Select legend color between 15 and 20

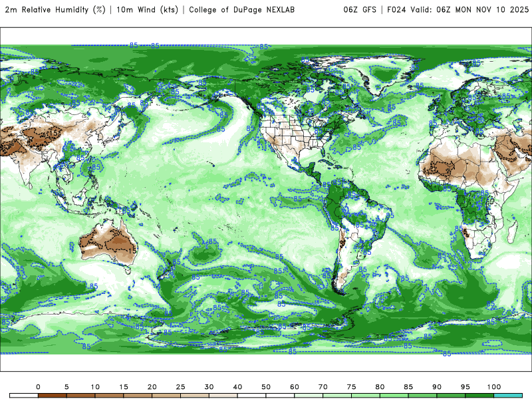[x=138, y=396]
